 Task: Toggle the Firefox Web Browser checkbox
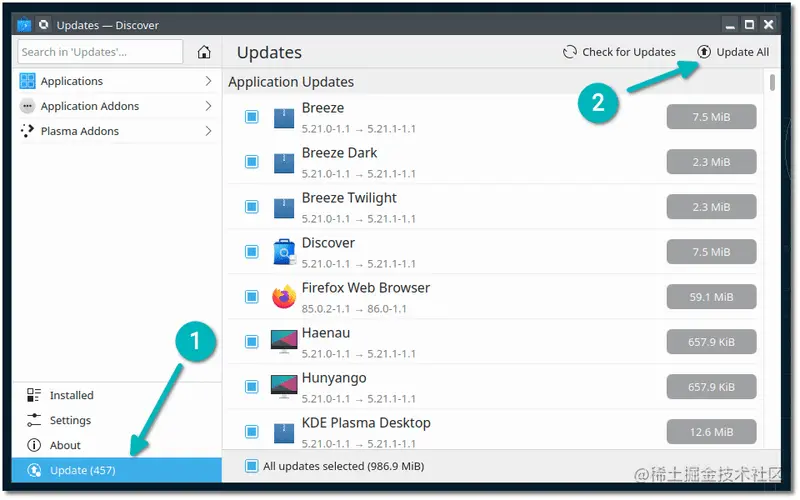coord(252,296)
